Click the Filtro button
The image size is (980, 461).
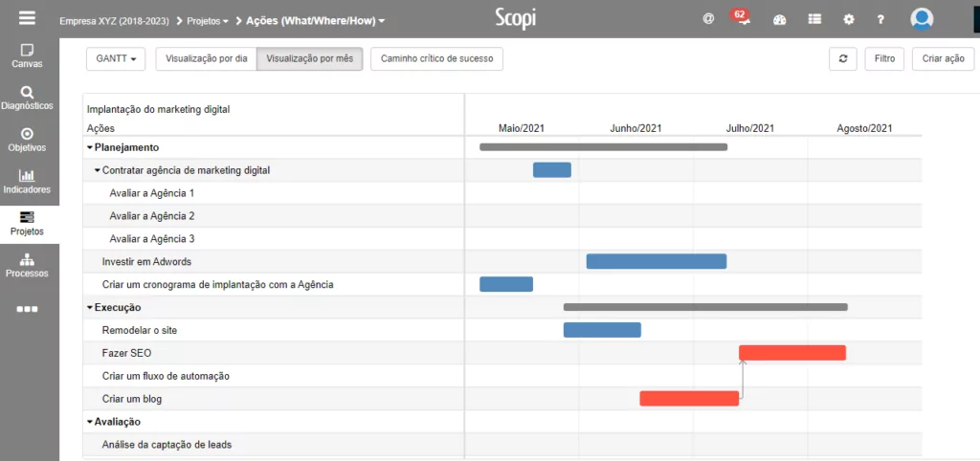[x=884, y=58]
